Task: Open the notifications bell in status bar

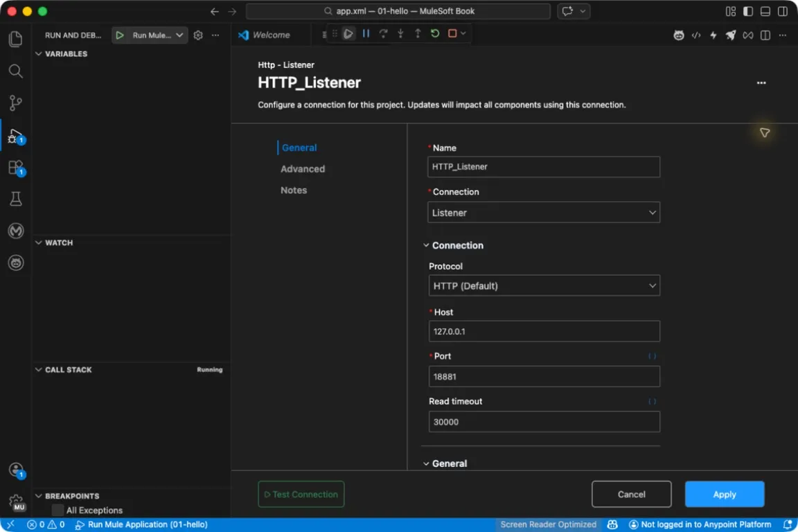Action: click(x=788, y=524)
